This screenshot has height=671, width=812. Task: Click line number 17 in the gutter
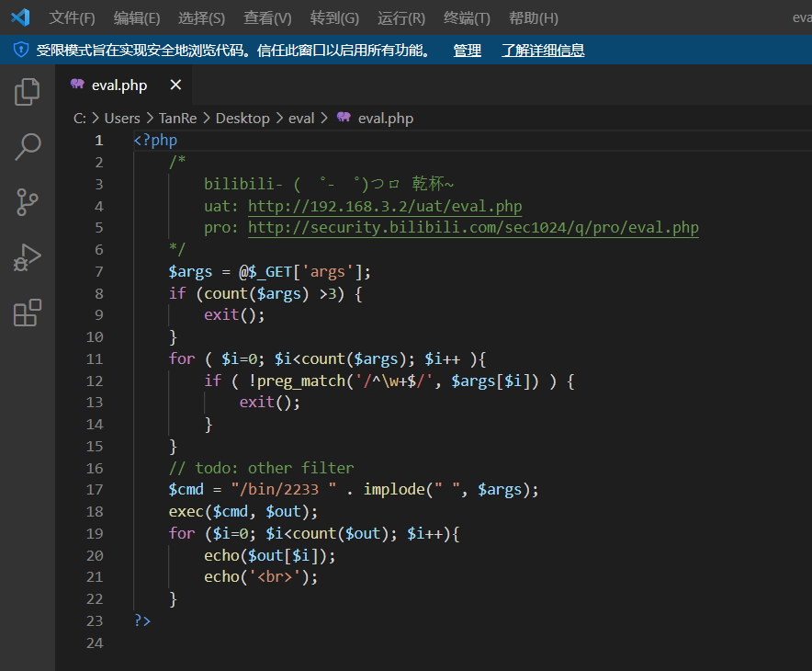[94, 489]
